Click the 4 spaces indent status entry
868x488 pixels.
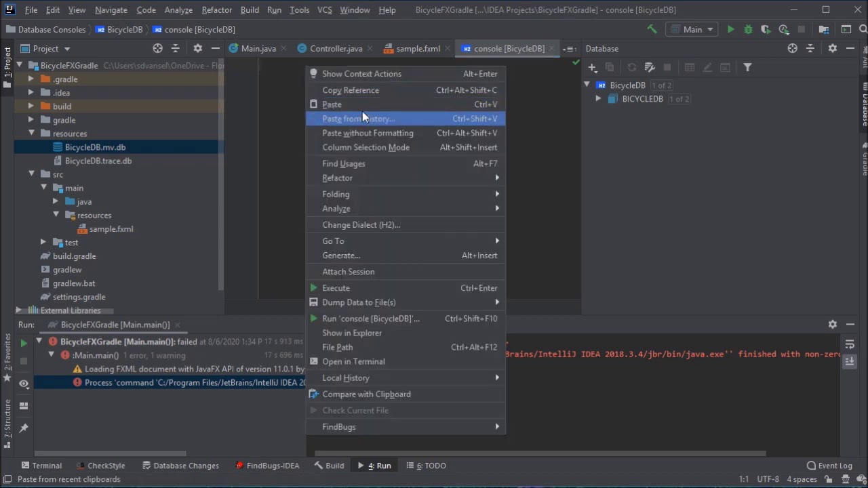pyautogui.click(x=802, y=479)
